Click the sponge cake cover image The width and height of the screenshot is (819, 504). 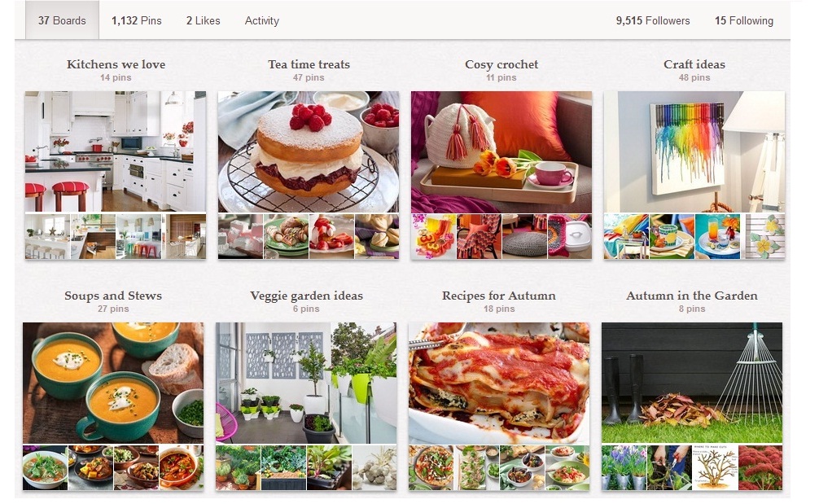(309, 152)
